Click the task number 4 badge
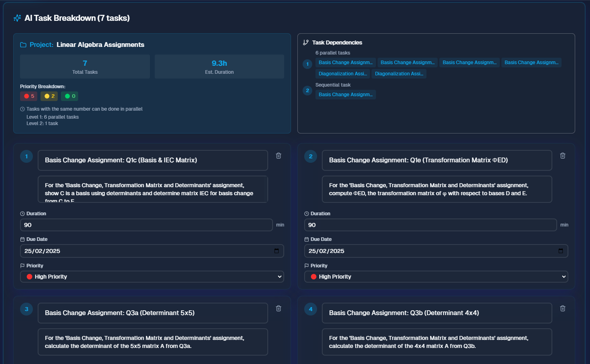 (x=311, y=309)
